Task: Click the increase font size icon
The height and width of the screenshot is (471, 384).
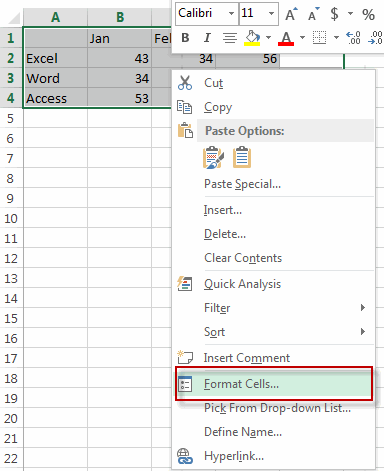Action: [x=291, y=14]
